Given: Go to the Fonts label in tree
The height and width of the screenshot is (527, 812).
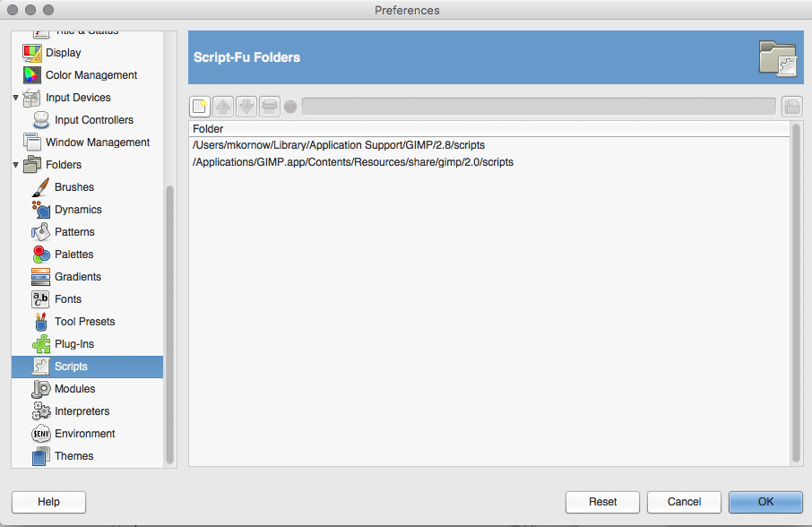Looking at the screenshot, I should tap(68, 299).
